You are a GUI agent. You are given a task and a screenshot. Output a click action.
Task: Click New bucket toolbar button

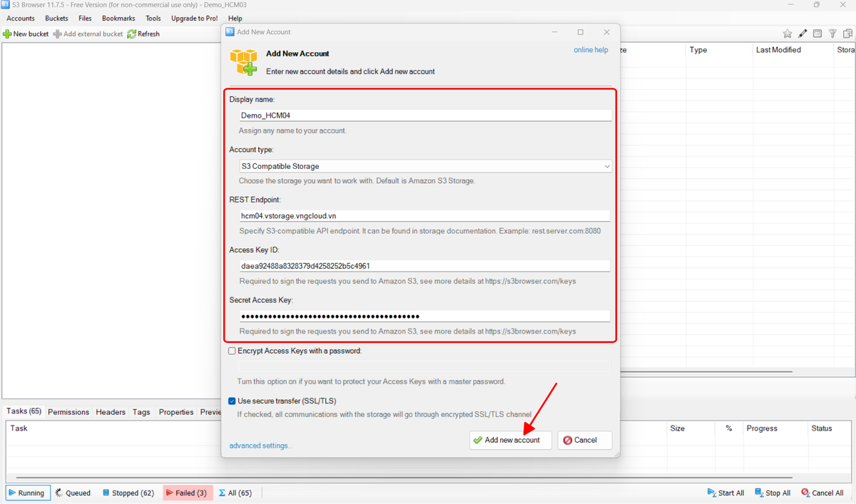26,34
